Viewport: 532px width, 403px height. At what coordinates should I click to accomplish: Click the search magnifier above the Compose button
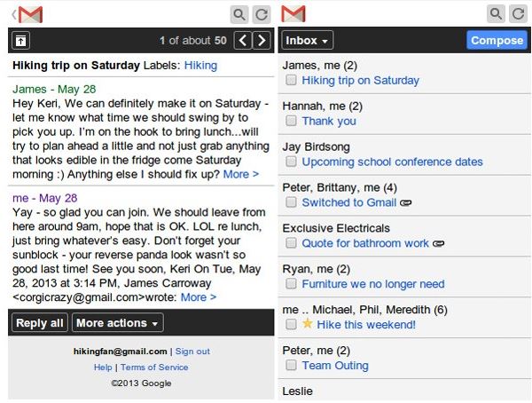coord(497,14)
